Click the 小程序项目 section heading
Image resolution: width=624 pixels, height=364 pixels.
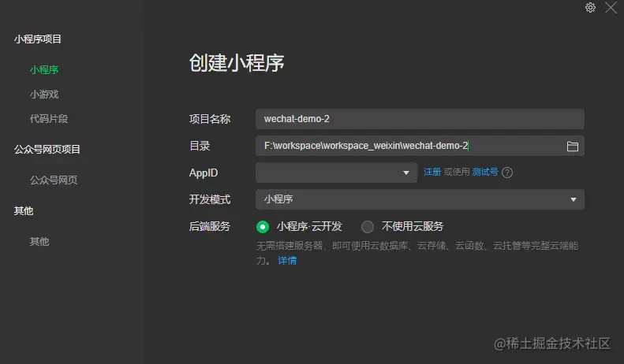[38, 39]
